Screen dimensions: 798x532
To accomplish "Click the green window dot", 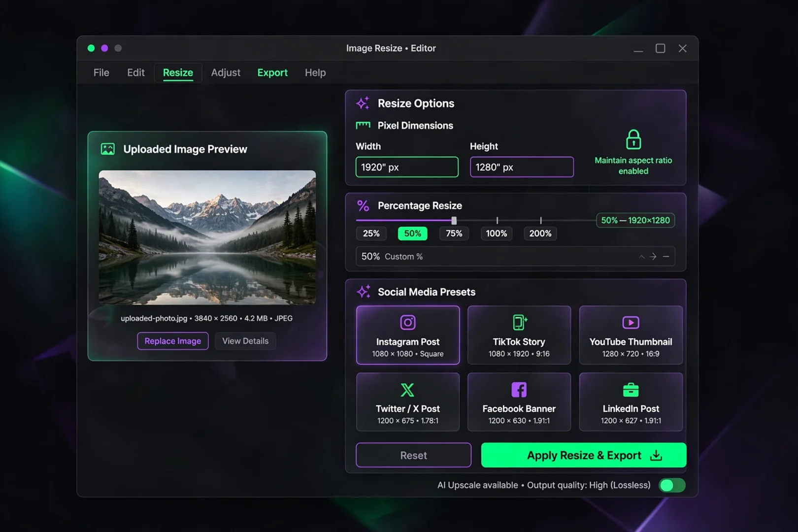I will pos(91,48).
